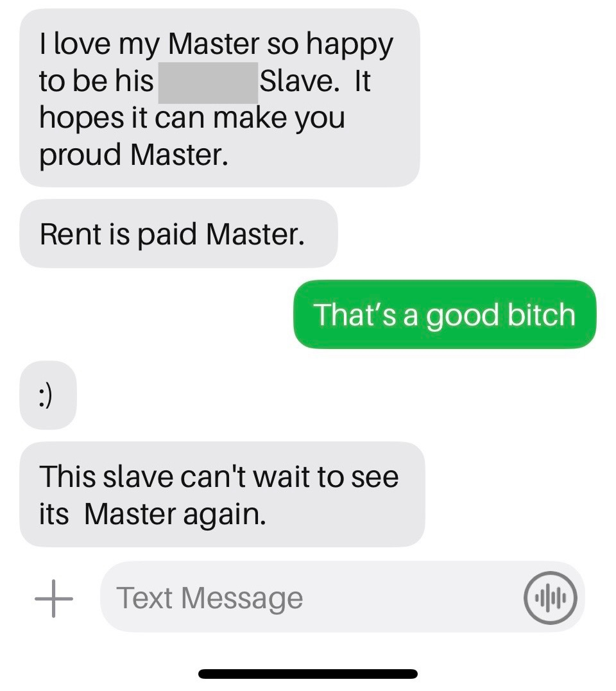Click the word "hopes" in the first message

point(81,118)
